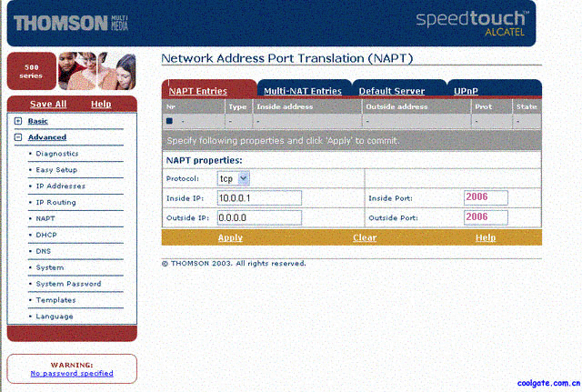Click the Thomson Multimedia logo

point(73,22)
